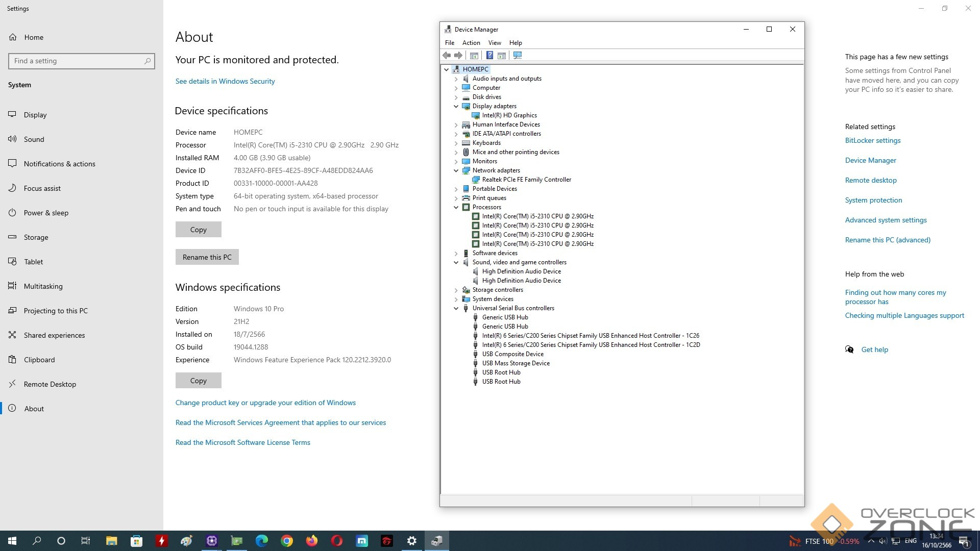Collapse the Processors tree node
Screen dimensions: 980x551
tap(456, 207)
